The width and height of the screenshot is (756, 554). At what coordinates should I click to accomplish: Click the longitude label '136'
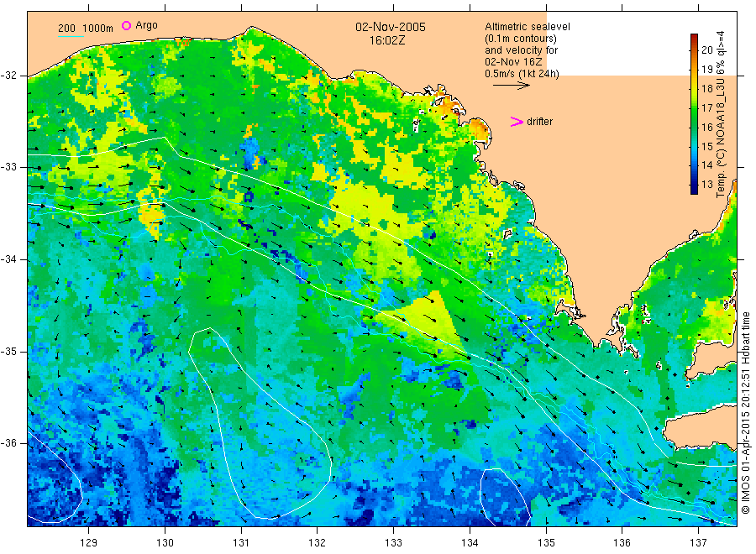click(x=622, y=543)
